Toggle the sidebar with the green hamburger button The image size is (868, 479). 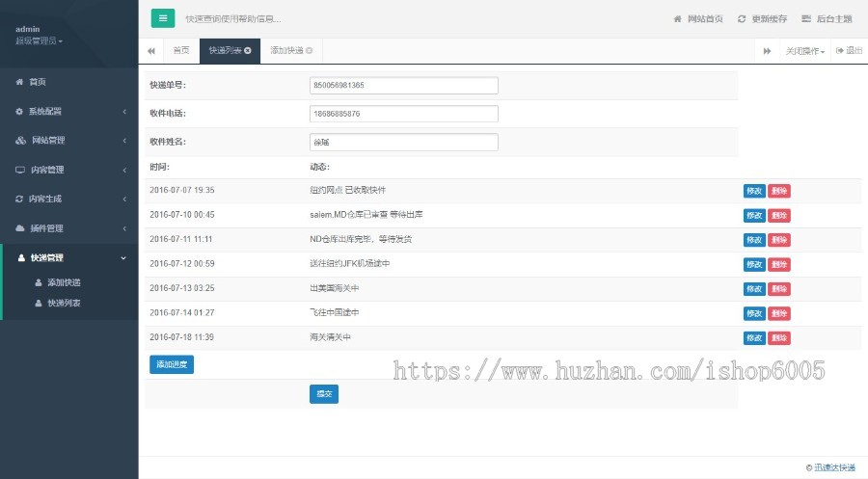[163, 18]
